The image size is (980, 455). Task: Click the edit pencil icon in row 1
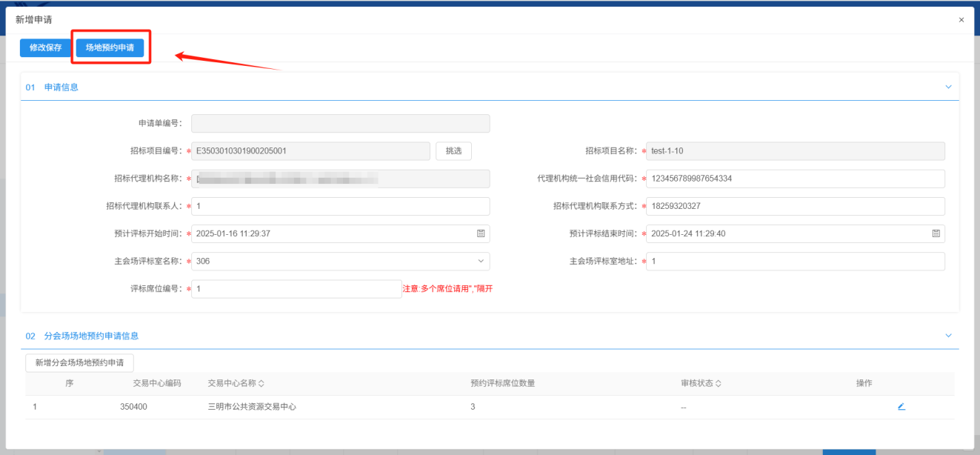click(901, 407)
